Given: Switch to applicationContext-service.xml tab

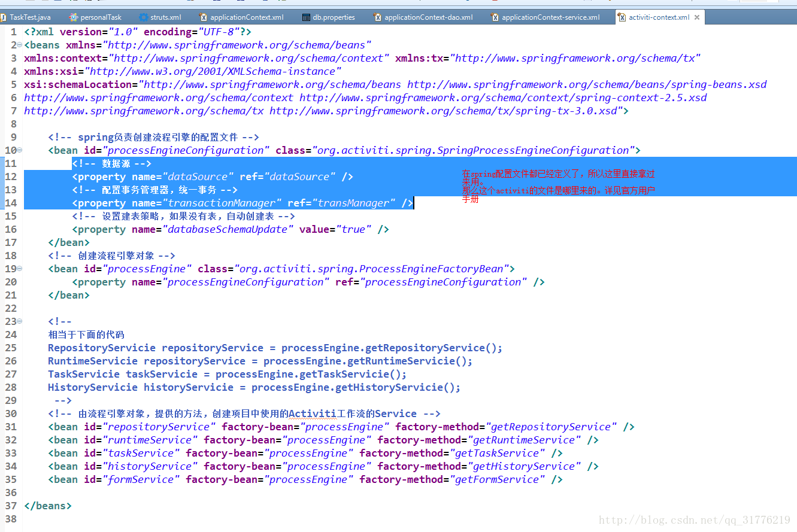Looking at the screenshot, I should [x=545, y=17].
